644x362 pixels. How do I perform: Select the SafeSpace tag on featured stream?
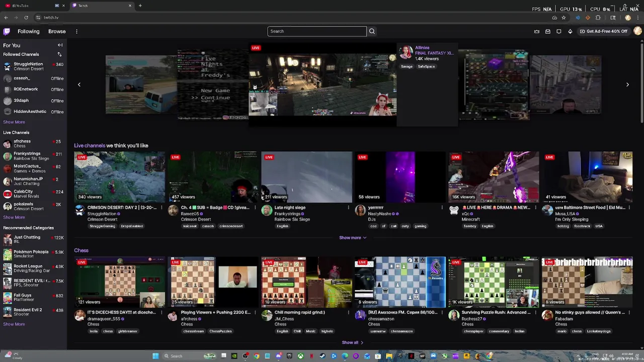(426, 66)
